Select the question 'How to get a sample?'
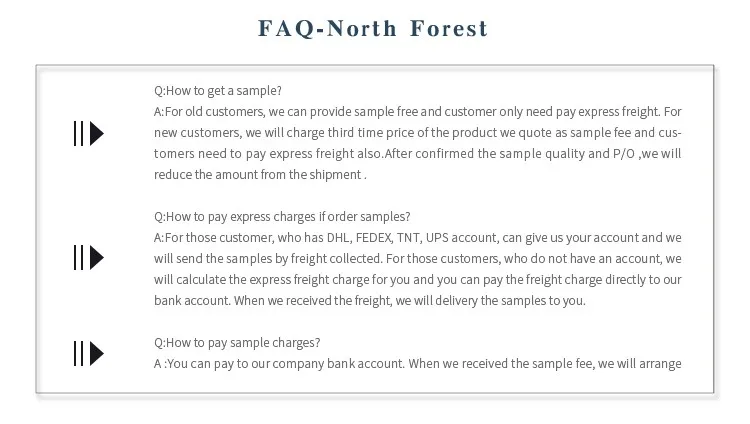The height and width of the screenshot is (424, 750). [x=217, y=90]
